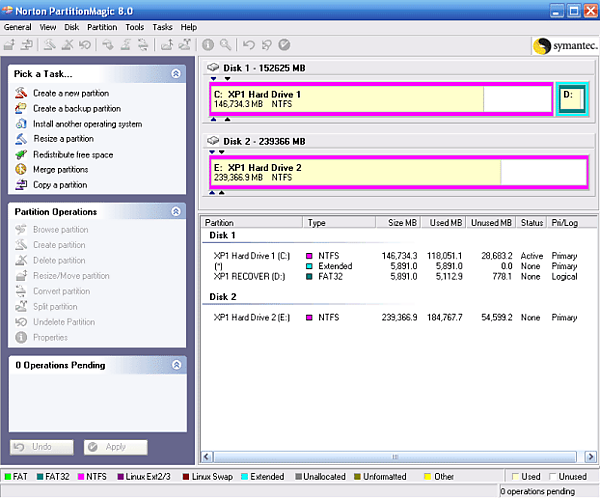
Task: Click the Redistribute free space icon
Action: coord(21,155)
